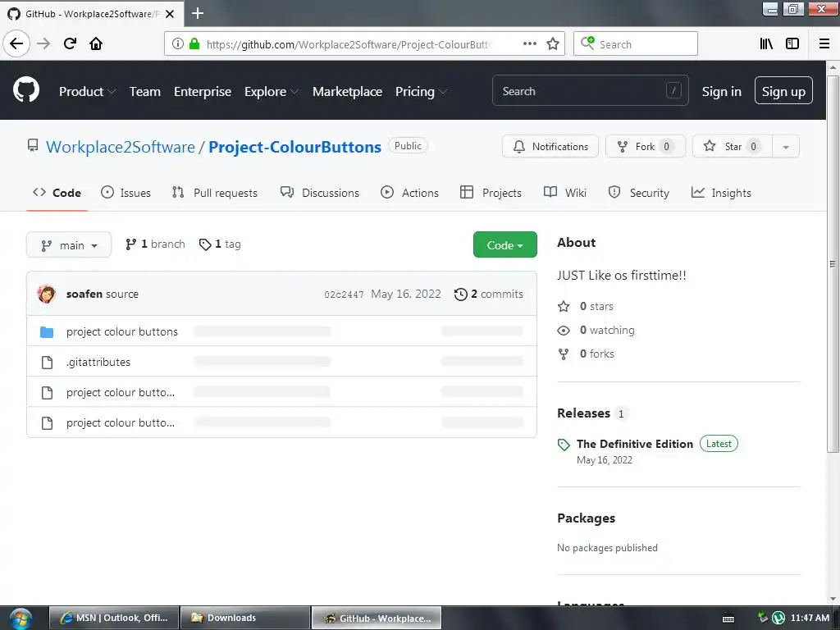
Task: Open the Workplace2Software owner link
Action: (121, 147)
